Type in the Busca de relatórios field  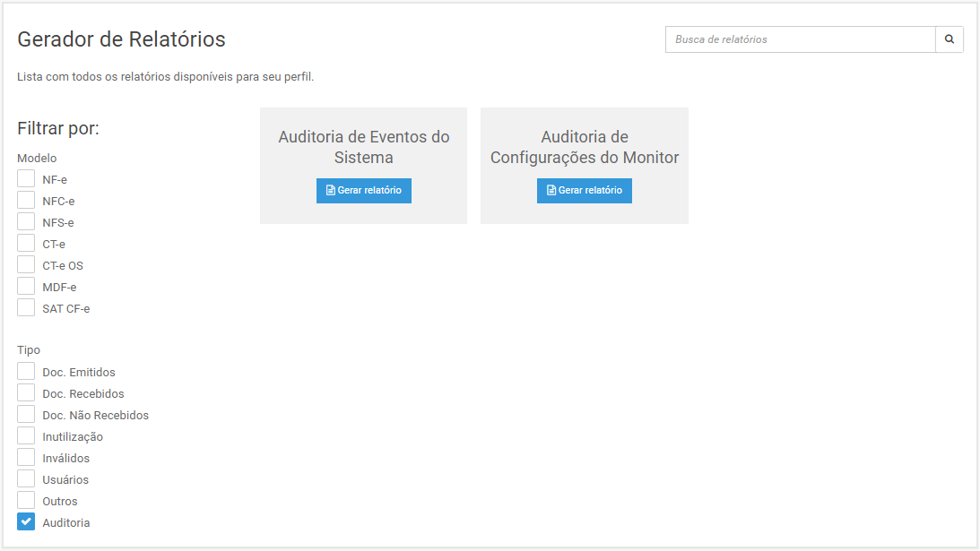pos(800,39)
